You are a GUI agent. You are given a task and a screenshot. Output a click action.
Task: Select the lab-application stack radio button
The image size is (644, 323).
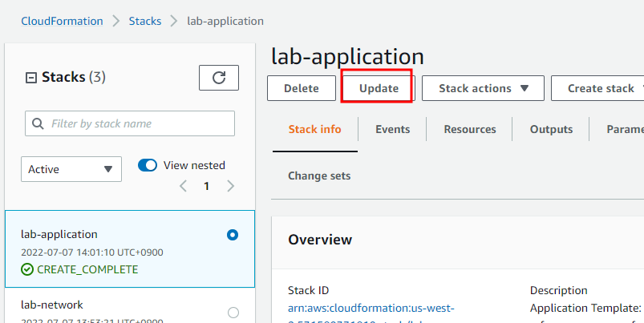pos(233,235)
